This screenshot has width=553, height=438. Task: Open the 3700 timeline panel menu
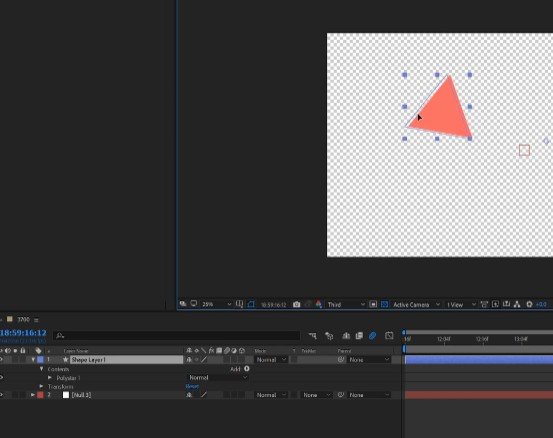[36, 320]
